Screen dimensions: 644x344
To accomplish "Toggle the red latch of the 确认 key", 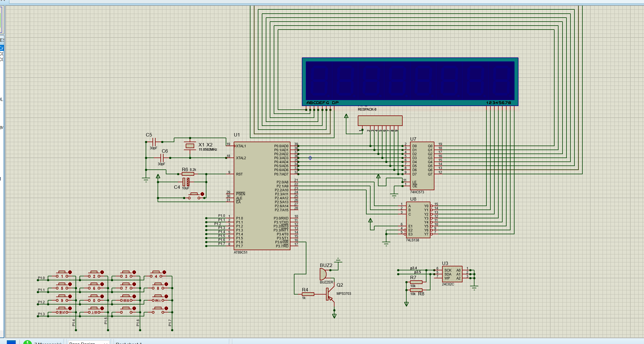I will click(x=166, y=296).
